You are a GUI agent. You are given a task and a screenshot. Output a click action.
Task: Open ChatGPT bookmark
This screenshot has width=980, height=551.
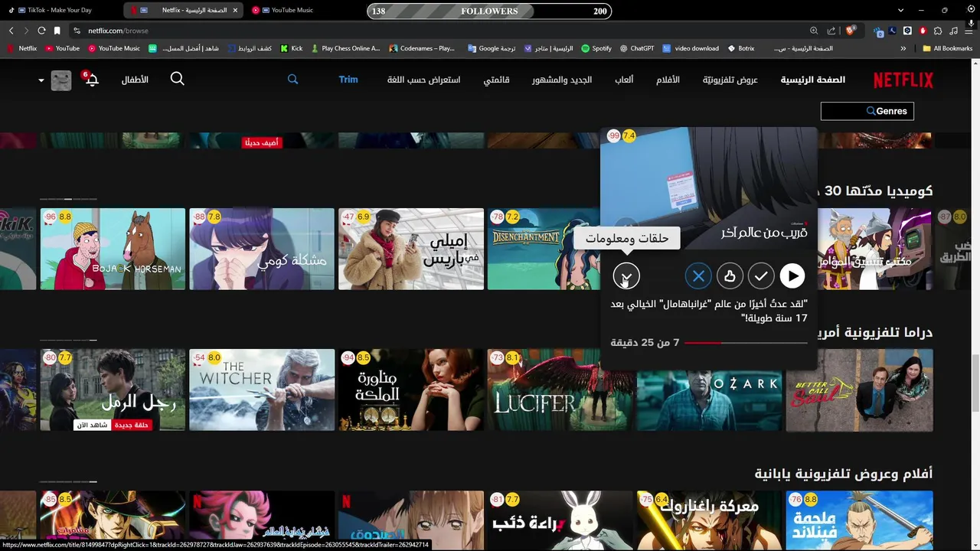[635, 48]
